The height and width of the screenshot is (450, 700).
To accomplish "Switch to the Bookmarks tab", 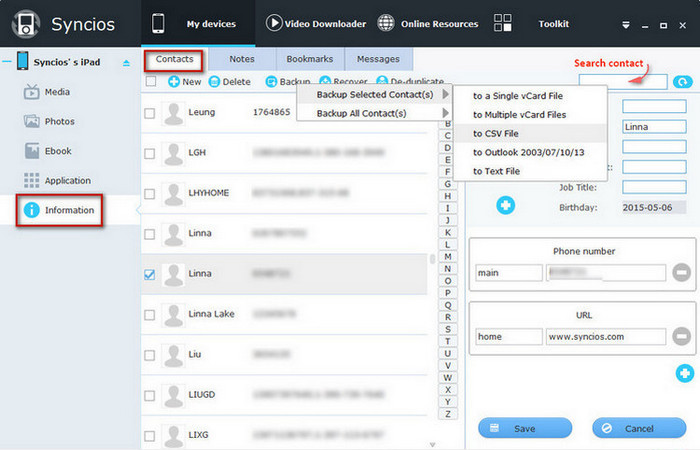I will pos(310,59).
